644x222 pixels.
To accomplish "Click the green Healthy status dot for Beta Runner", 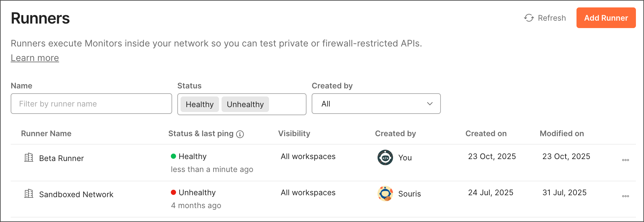I will click(x=174, y=156).
